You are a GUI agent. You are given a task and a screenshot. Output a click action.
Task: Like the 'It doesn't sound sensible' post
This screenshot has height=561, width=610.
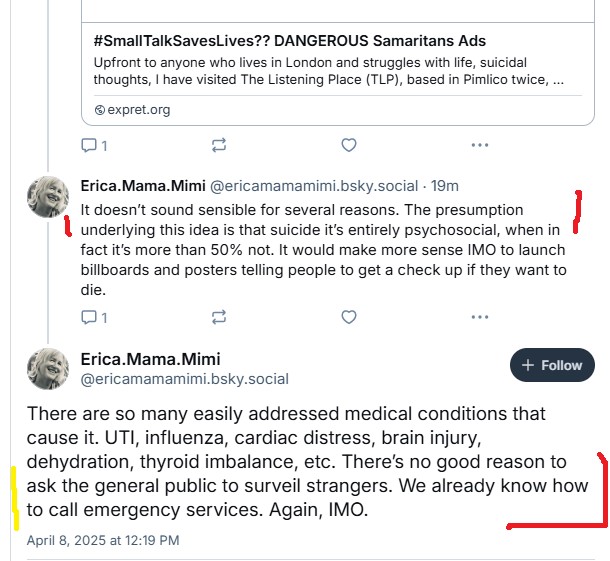coord(349,317)
